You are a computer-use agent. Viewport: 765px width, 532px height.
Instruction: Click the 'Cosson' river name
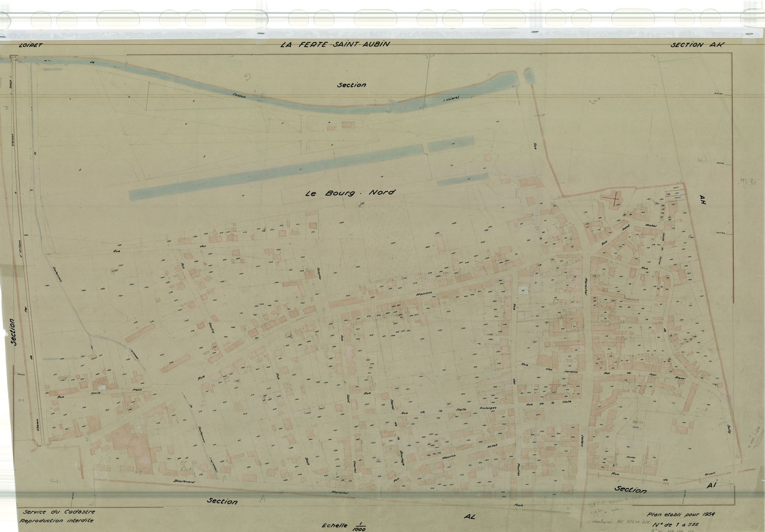(239, 96)
